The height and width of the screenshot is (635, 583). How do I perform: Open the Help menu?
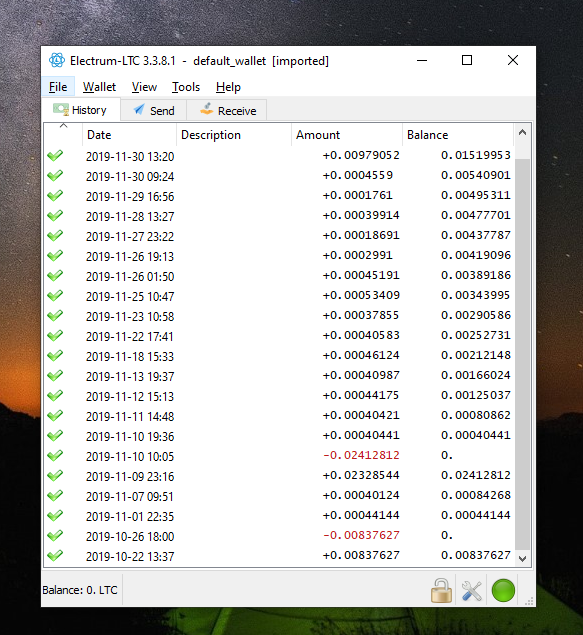(228, 87)
